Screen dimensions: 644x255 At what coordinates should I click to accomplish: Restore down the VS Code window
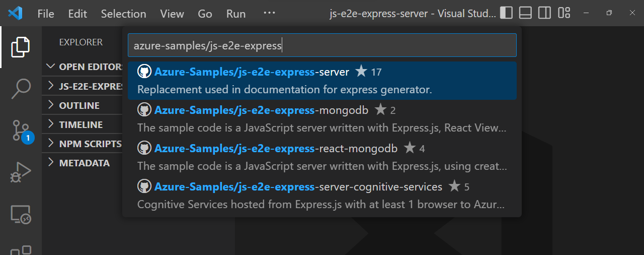(609, 13)
